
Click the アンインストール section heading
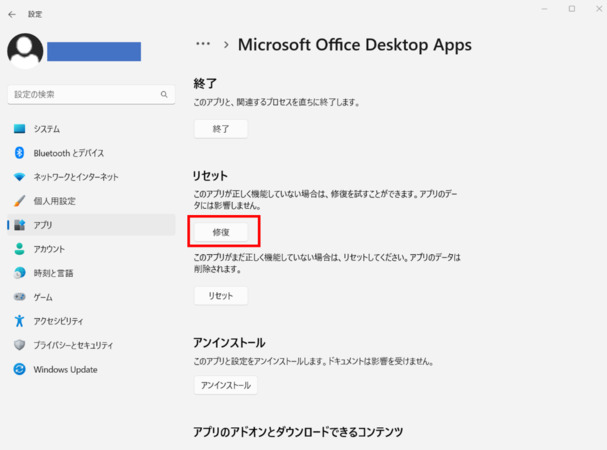(229, 342)
